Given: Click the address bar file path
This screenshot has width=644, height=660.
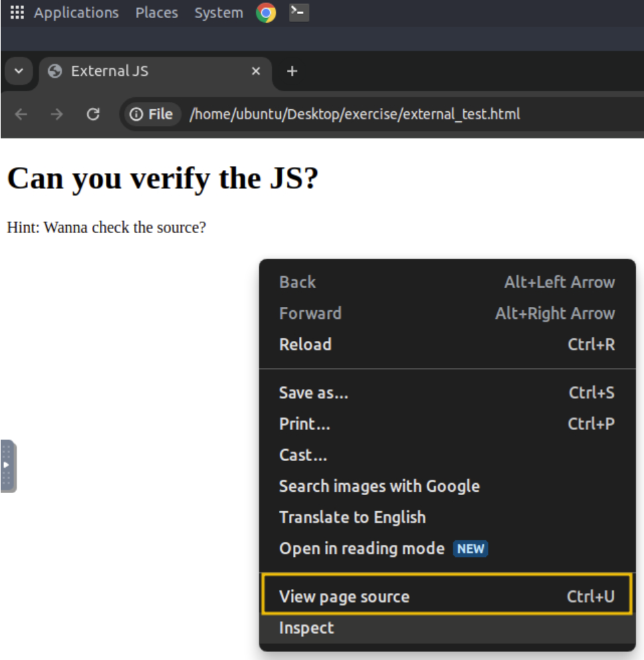Looking at the screenshot, I should pos(355,115).
